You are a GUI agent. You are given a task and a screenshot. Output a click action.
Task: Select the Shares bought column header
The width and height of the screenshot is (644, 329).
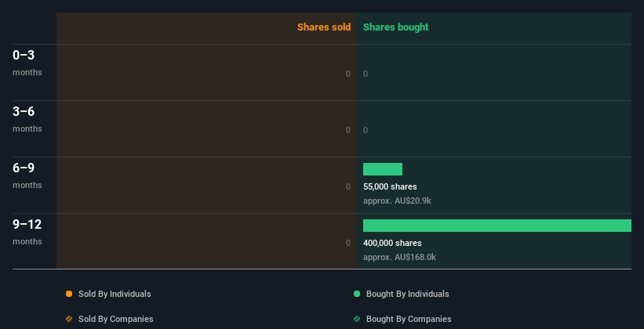pyautogui.click(x=396, y=27)
